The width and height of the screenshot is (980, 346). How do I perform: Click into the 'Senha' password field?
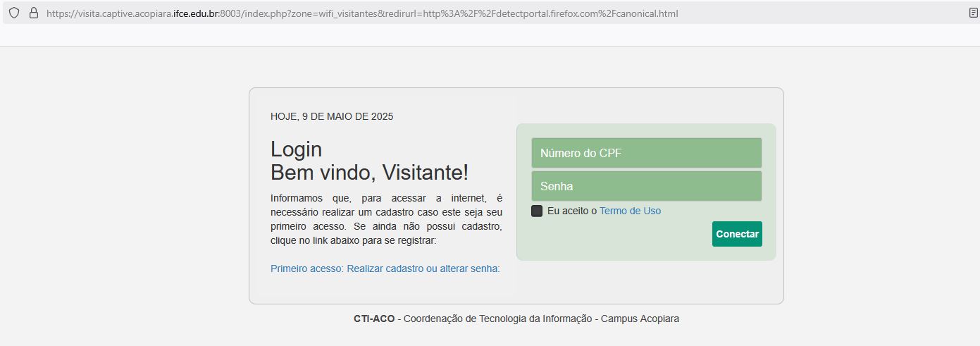(646, 186)
